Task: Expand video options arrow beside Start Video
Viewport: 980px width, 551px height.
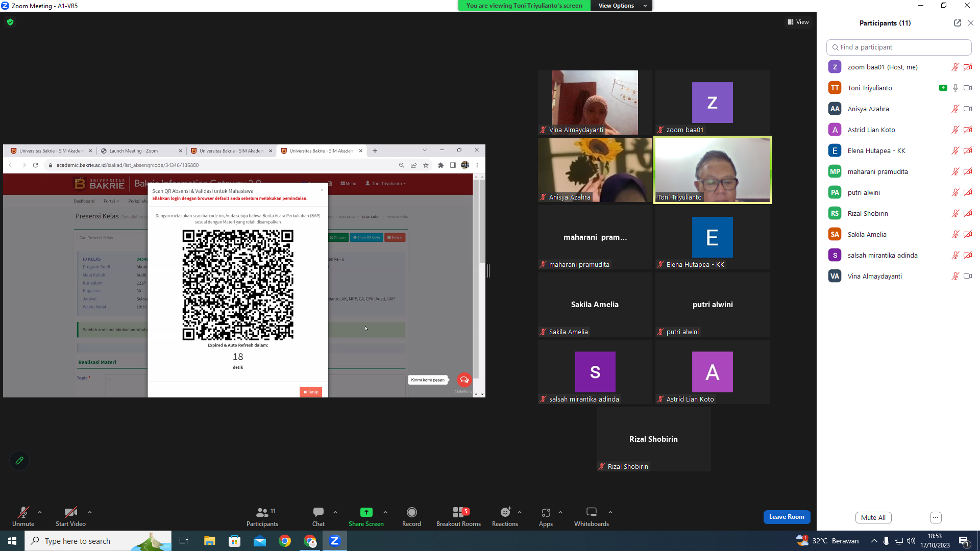Action: 90,512
